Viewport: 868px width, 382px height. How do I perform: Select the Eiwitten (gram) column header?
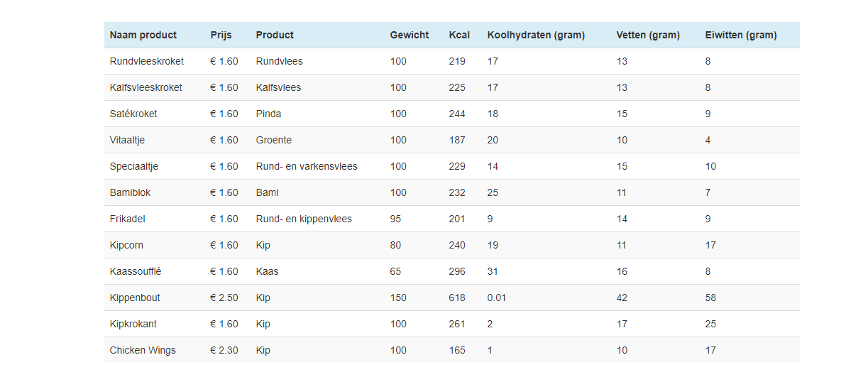[x=741, y=35]
